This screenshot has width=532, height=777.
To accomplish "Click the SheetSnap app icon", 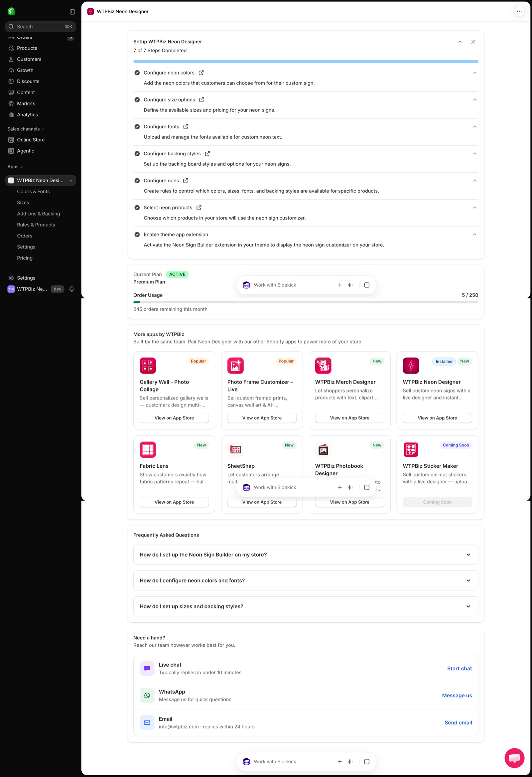I will click(x=235, y=449).
